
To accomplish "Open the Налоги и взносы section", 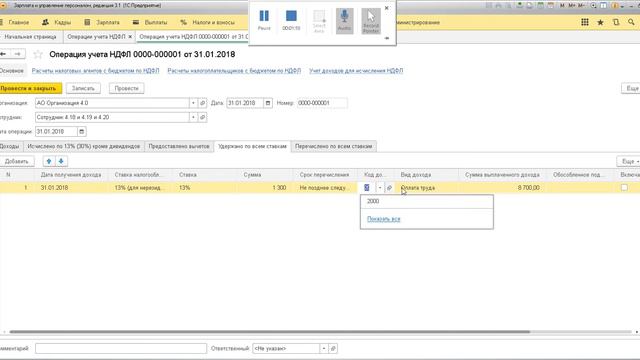I will click(208, 22).
